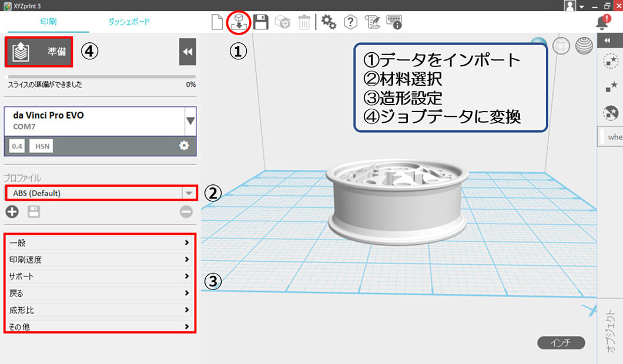
Task: Open the オブジェクト side tab
Action: (x=610, y=331)
